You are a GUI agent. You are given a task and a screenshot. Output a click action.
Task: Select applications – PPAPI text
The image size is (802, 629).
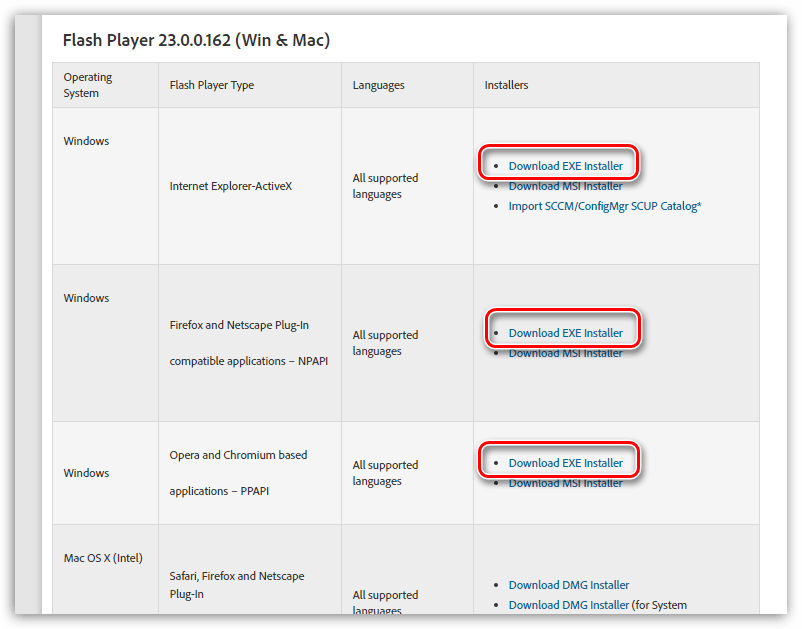219,491
